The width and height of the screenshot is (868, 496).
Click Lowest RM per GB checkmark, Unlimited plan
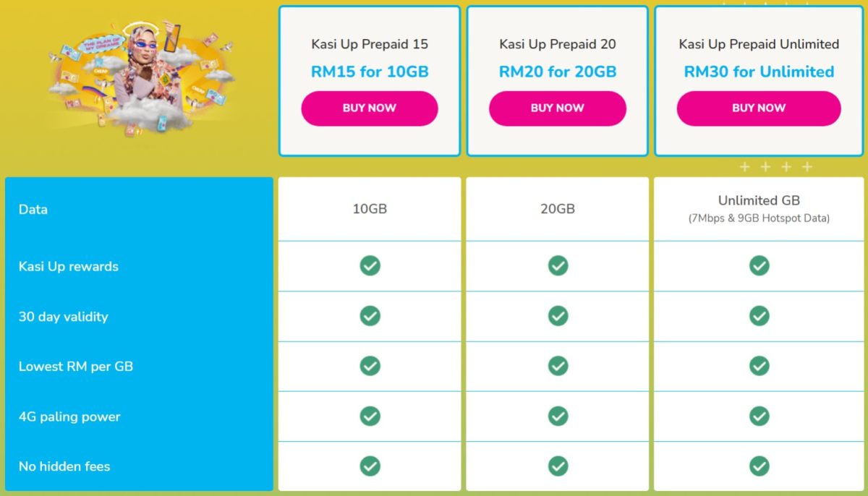(x=759, y=366)
